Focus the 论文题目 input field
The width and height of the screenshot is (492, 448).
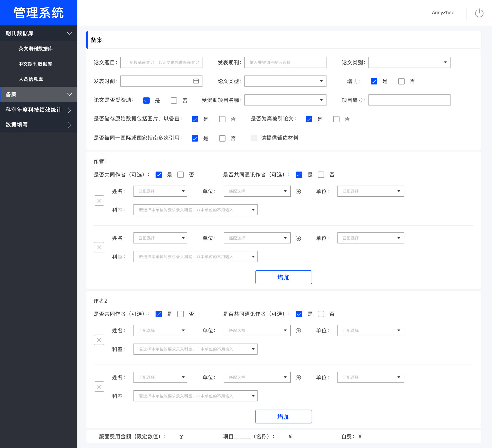(x=161, y=62)
